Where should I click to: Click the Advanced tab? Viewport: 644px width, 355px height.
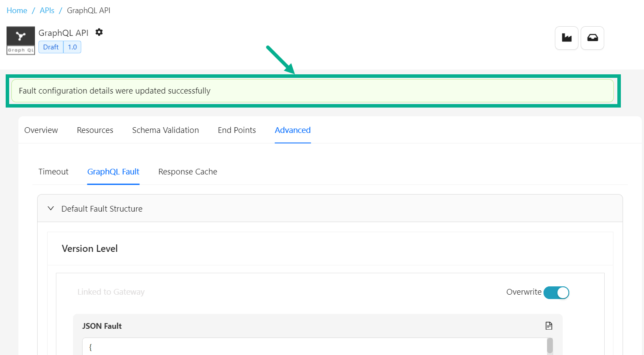click(x=293, y=130)
